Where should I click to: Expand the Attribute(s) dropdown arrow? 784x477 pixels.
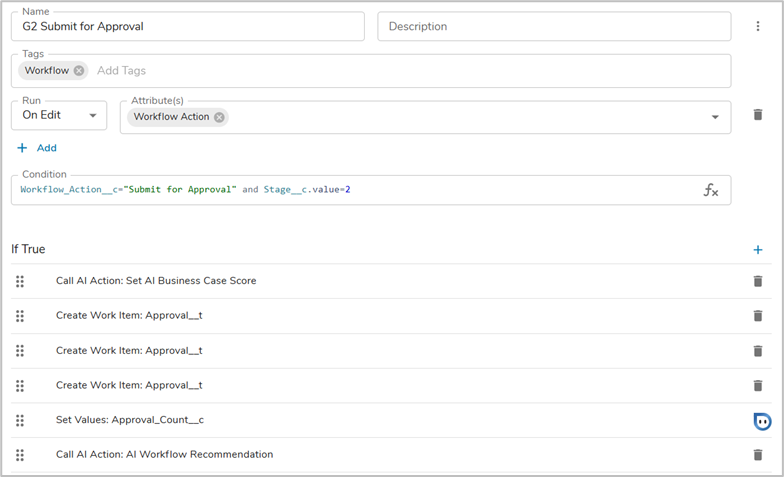point(715,117)
